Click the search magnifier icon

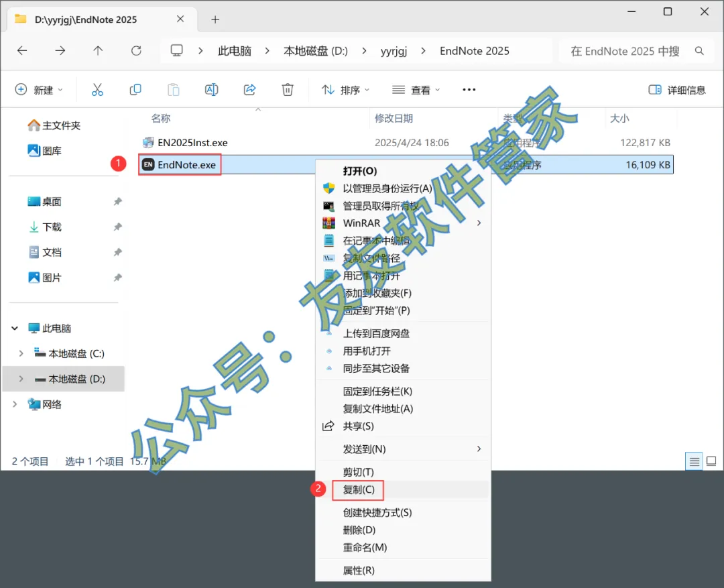point(699,51)
